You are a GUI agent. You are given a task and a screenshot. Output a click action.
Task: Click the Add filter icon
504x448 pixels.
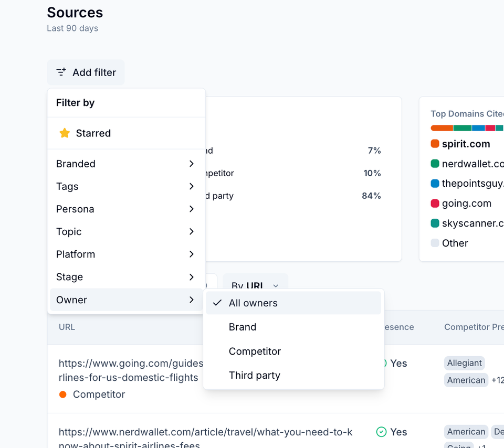coord(61,72)
